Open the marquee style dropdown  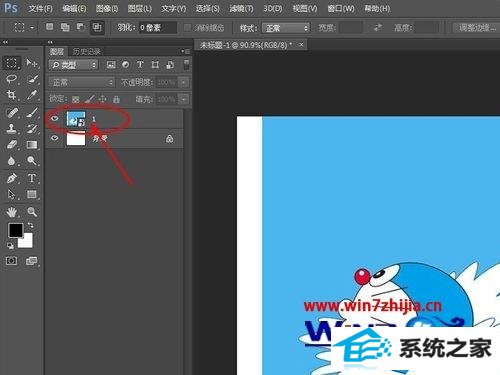pos(286,28)
